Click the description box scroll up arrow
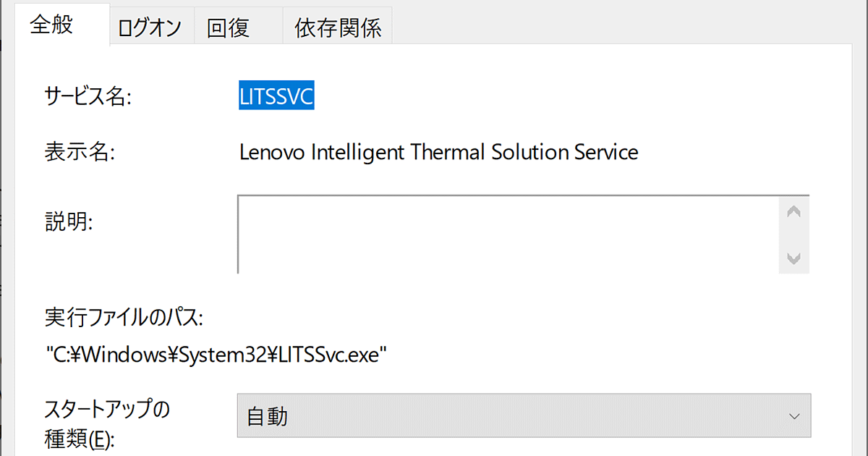 [x=793, y=212]
